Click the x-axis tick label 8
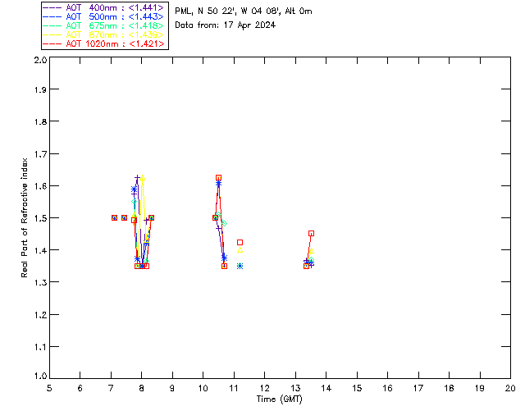525x420 pixels. click(142, 388)
